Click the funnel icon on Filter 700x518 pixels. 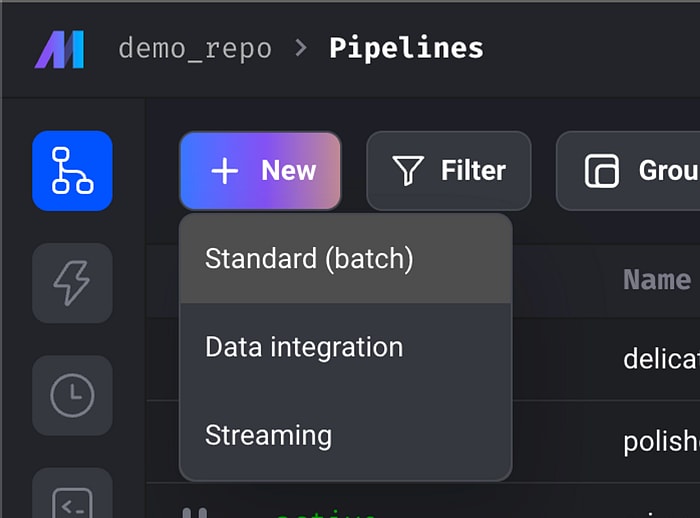click(x=408, y=171)
